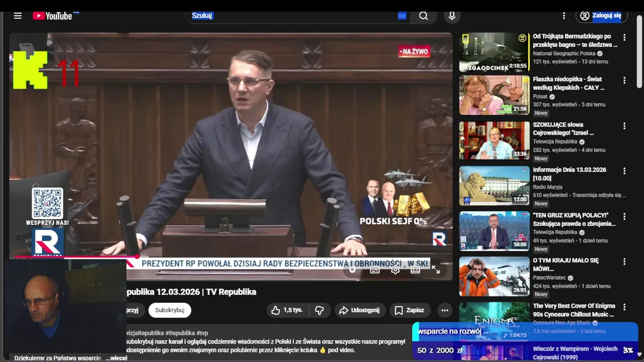
Task: Open title 'Wieczór z Wampirem - Wojciech Cejrowski'
Action: point(575,352)
